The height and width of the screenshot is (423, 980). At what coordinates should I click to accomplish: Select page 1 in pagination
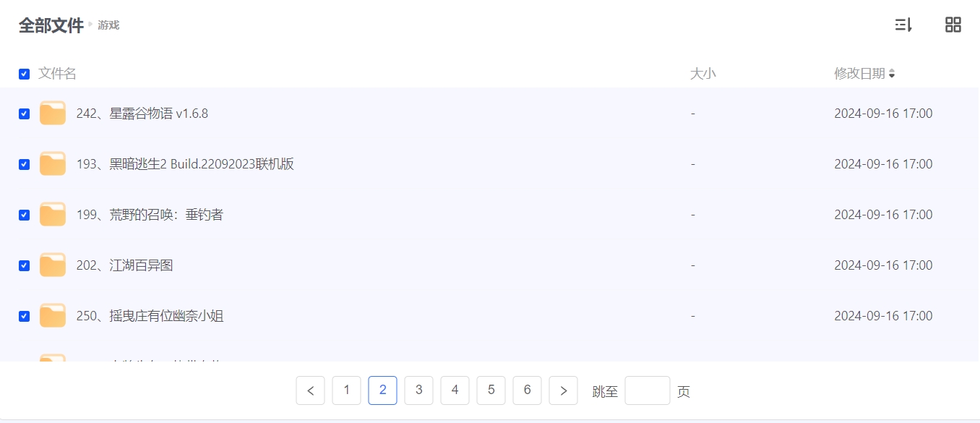(347, 390)
